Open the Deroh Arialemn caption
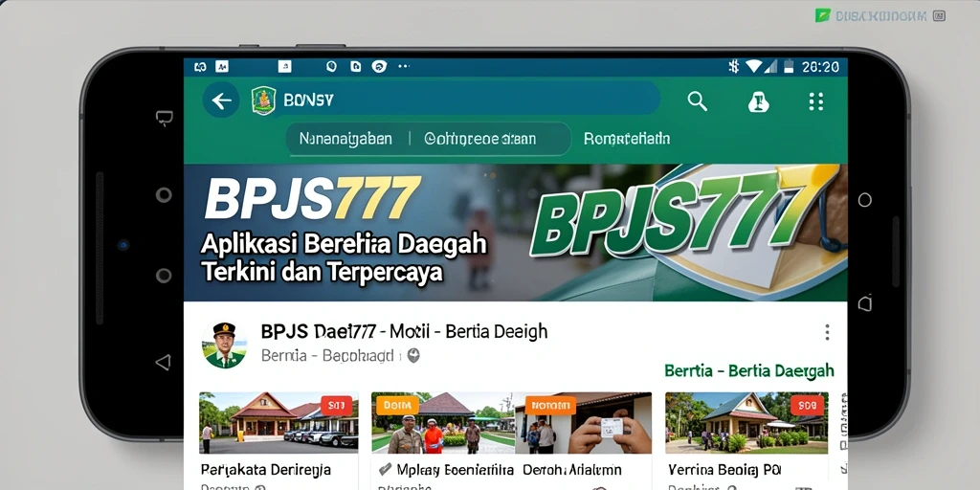The width and height of the screenshot is (980, 490). (572, 470)
